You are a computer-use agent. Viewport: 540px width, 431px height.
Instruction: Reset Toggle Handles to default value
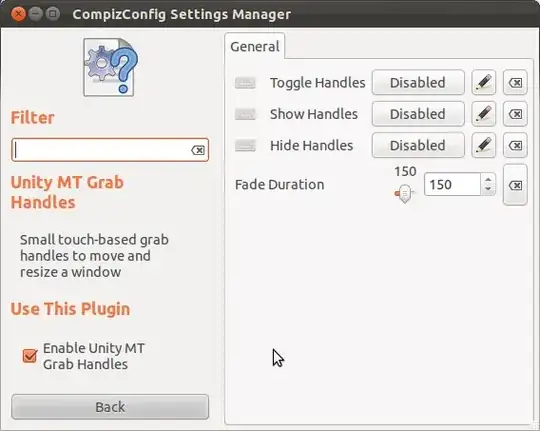pyautogui.click(x=515, y=82)
